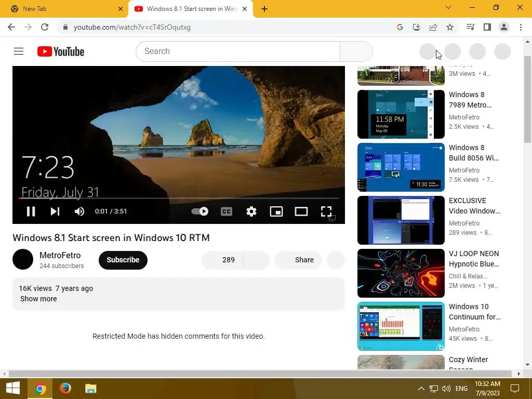The image size is (532, 399).
Task: Open Chrome profile avatar
Action: [x=504, y=27]
